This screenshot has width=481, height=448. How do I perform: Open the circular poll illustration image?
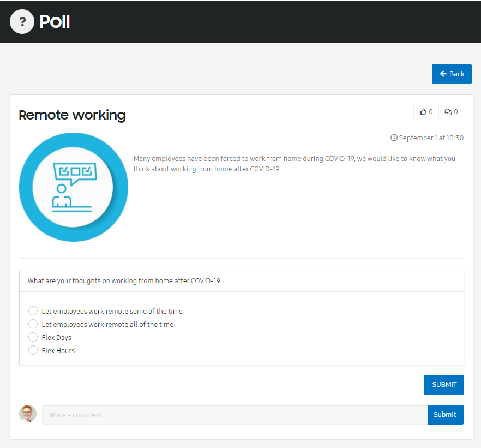coord(74,187)
